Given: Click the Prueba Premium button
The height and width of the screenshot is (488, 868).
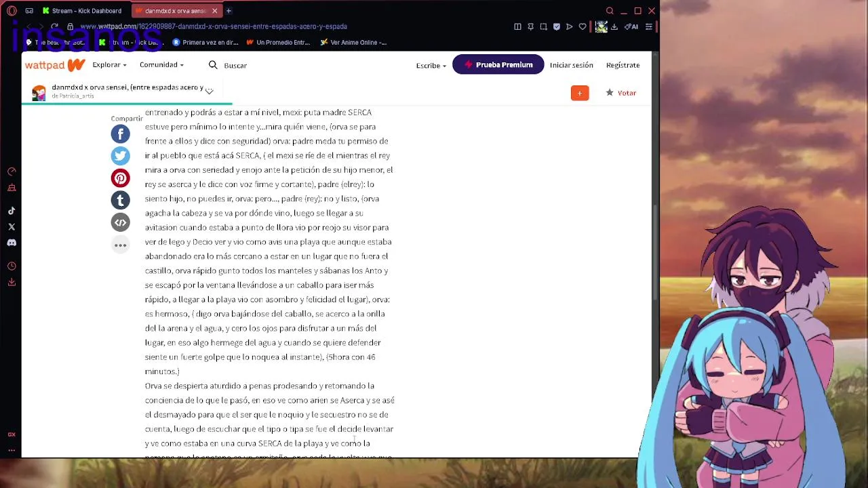Looking at the screenshot, I should coord(498,64).
